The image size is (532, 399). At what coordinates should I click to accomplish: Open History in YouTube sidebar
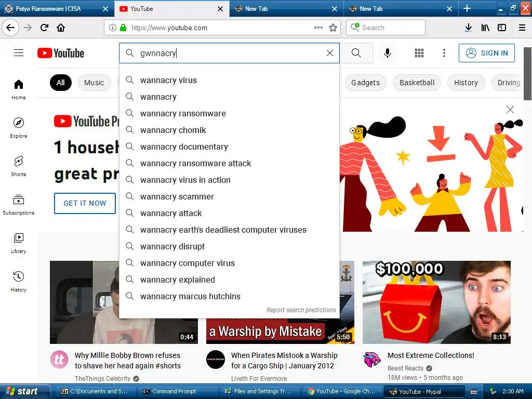pos(19,282)
